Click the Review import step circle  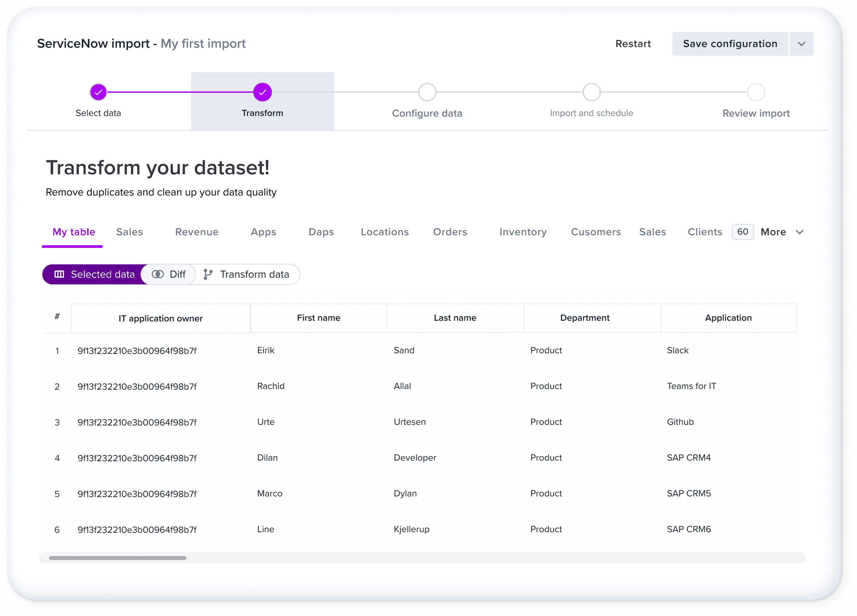pyautogui.click(x=756, y=92)
